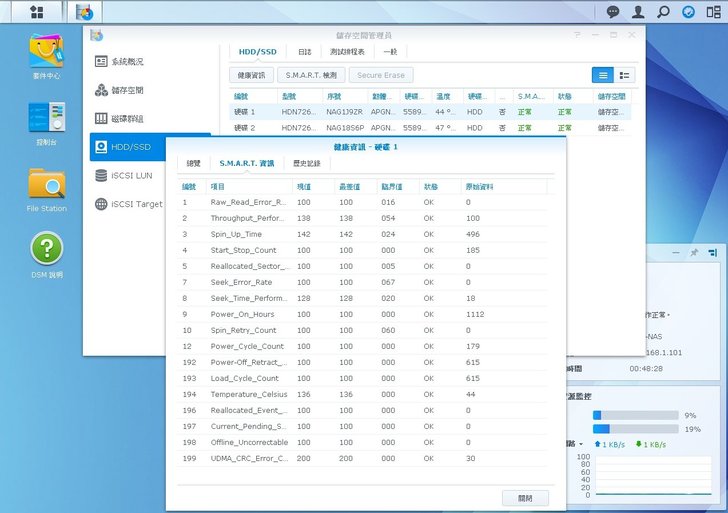The width and height of the screenshot is (728, 513).
Task: Click the 19% RAM usage bar
Action: 635,428
